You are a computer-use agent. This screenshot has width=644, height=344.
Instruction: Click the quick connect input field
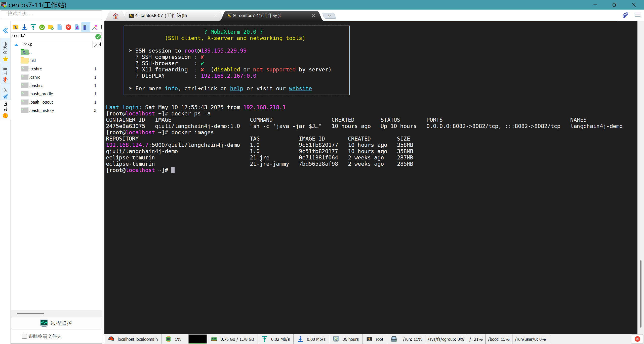click(x=52, y=14)
